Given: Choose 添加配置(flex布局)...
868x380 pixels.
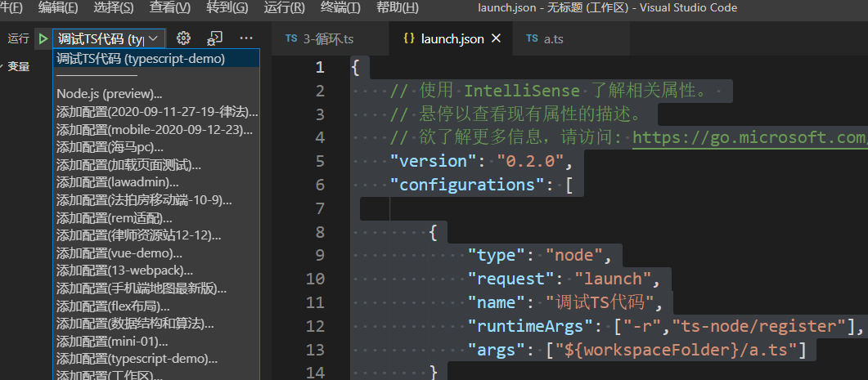Looking at the screenshot, I should tap(156, 306).
